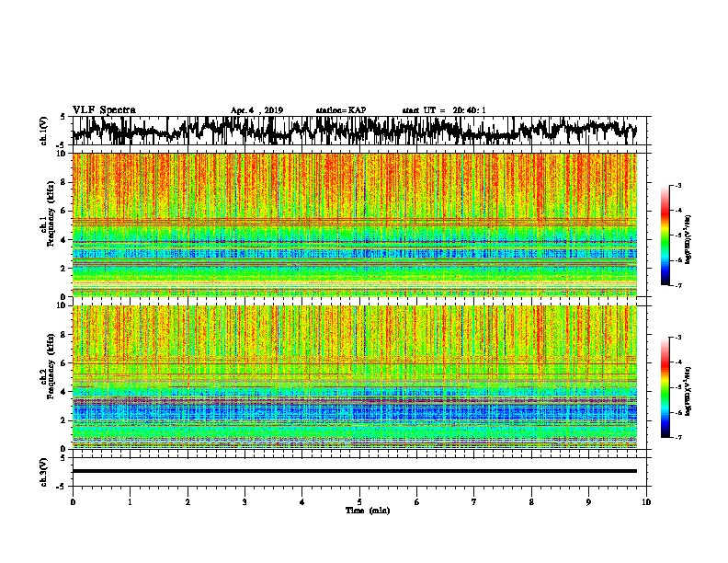Click the "-7" tick on ch.1 color bar
Viewport: 728px width, 563px height.
coord(678,285)
